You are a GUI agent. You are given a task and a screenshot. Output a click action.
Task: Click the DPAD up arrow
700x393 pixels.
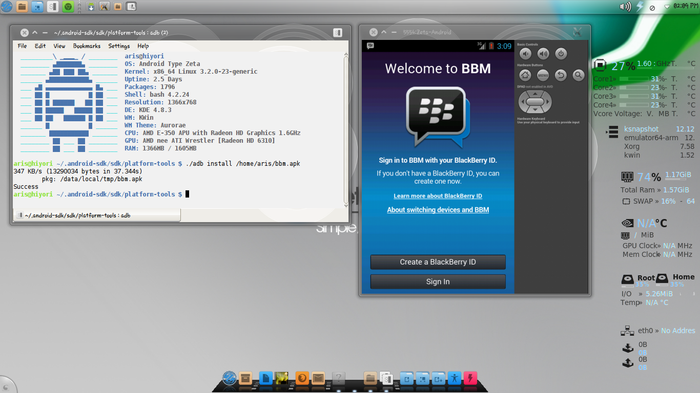(x=535, y=94)
